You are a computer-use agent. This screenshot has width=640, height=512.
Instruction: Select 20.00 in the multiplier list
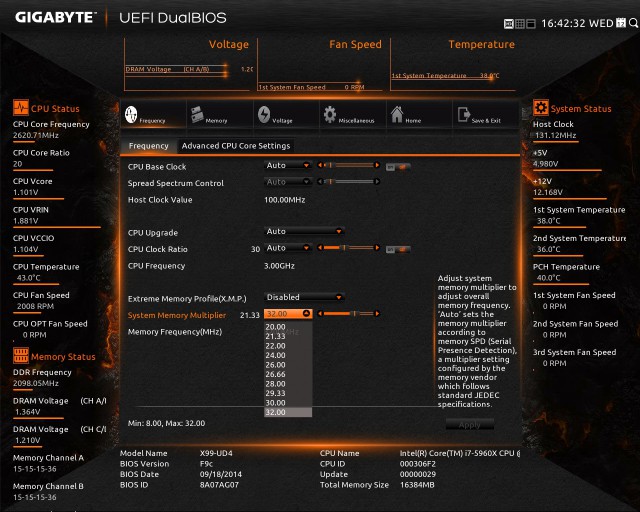pyautogui.click(x=288, y=327)
